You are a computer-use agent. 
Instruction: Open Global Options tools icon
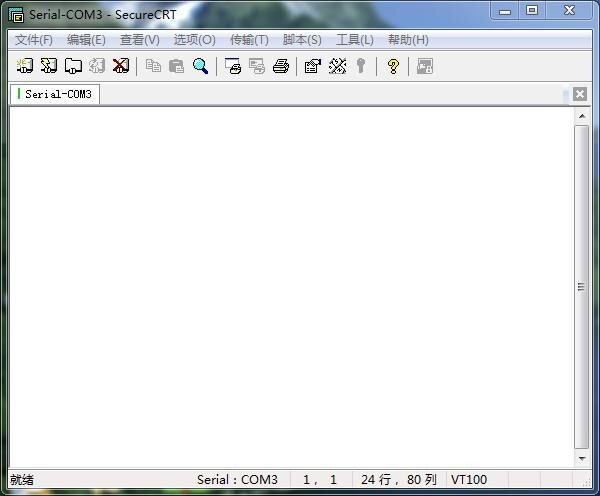click(x=337, y=66)
